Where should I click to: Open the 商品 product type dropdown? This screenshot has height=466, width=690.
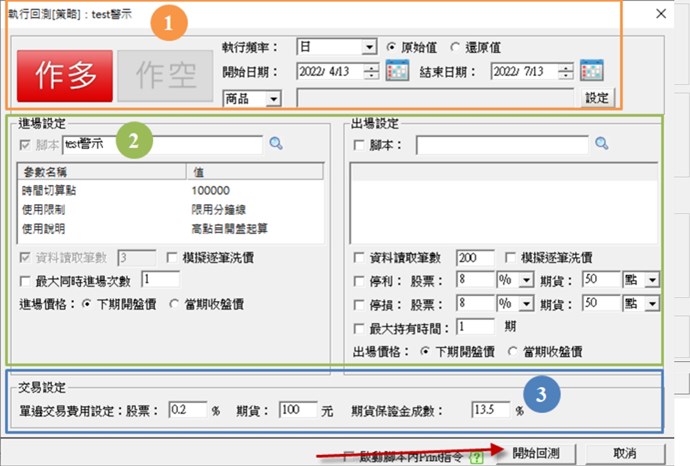(x=273, y=98)
